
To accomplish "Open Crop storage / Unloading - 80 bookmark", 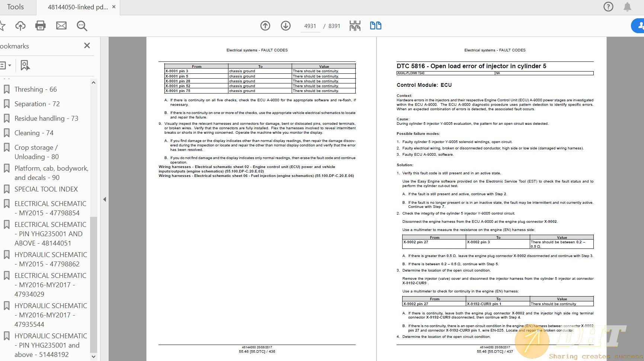I will [x=36, y=152].
